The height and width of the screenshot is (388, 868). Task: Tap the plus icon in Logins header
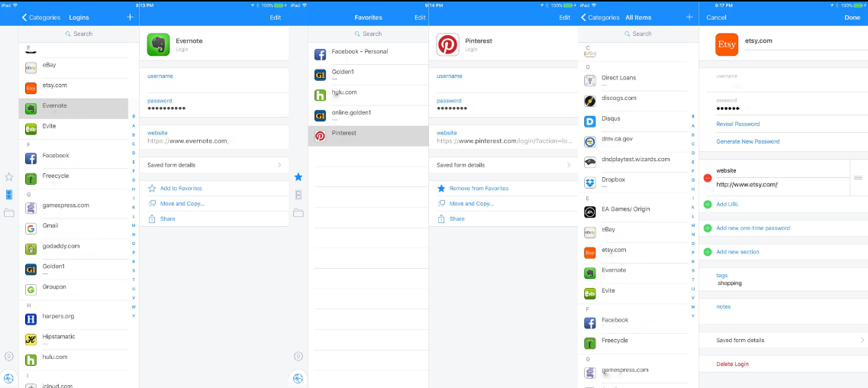130,17
